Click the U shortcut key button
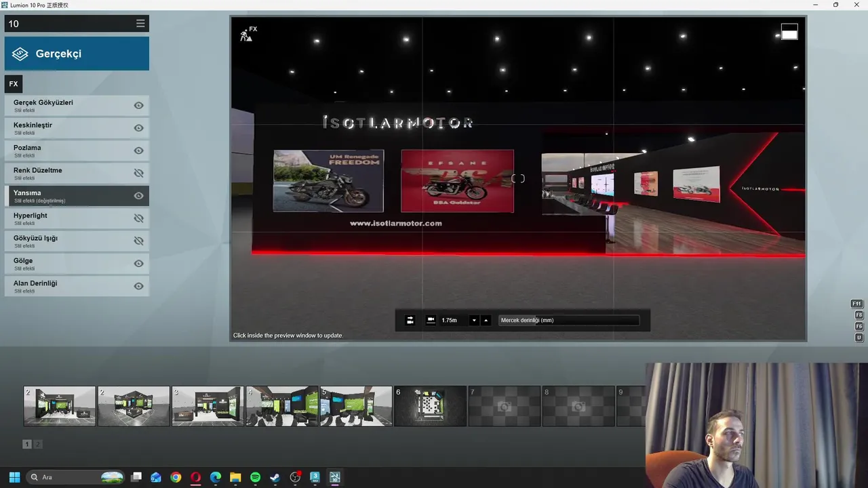 (x=859, y=338)
